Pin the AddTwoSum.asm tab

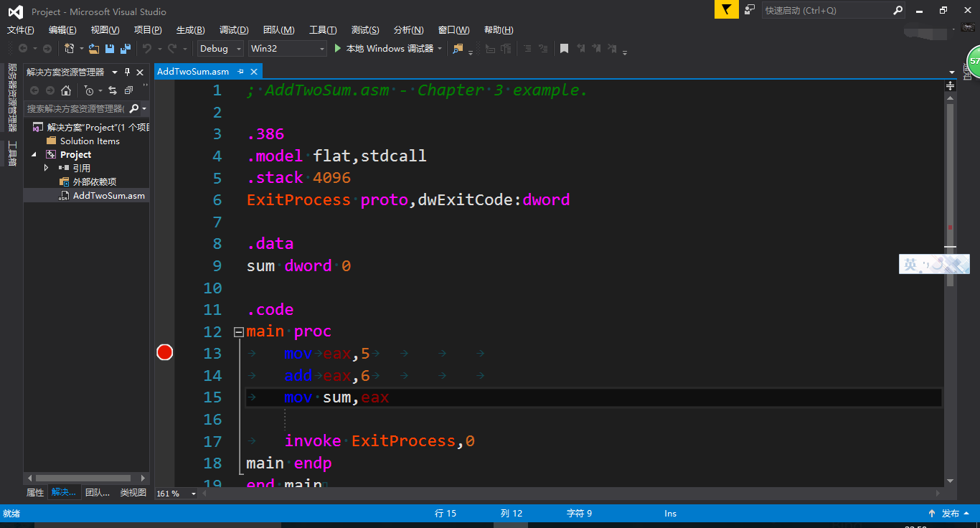tap(242, 71)
